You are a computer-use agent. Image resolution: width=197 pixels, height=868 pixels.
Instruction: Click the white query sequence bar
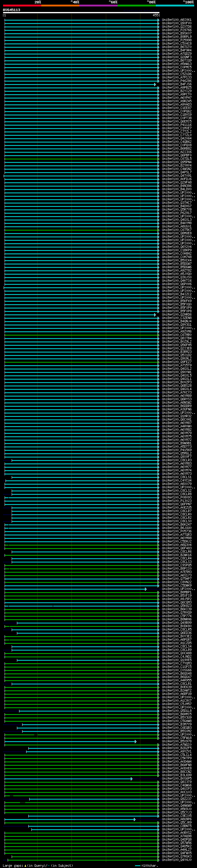tap(81, 13)
